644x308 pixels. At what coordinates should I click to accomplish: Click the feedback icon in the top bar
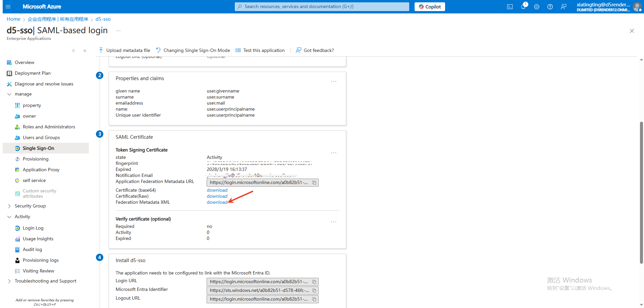[563, 7]
